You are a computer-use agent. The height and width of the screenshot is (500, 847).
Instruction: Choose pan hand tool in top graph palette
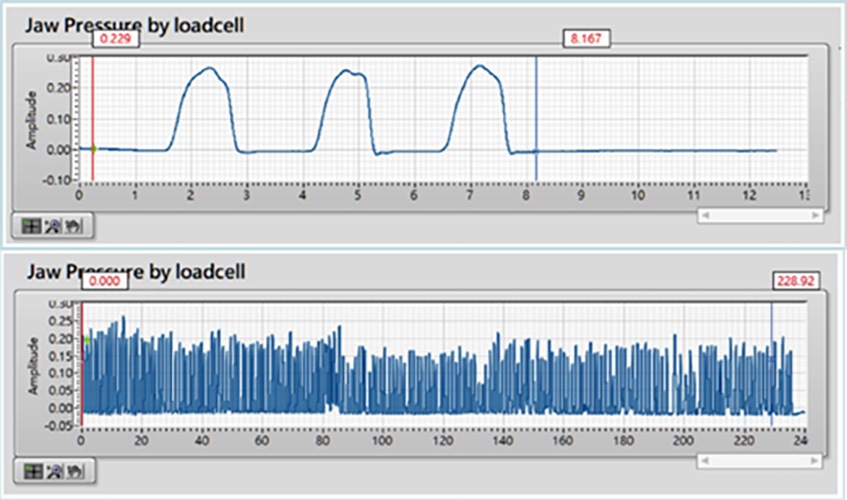coord(71,225)
